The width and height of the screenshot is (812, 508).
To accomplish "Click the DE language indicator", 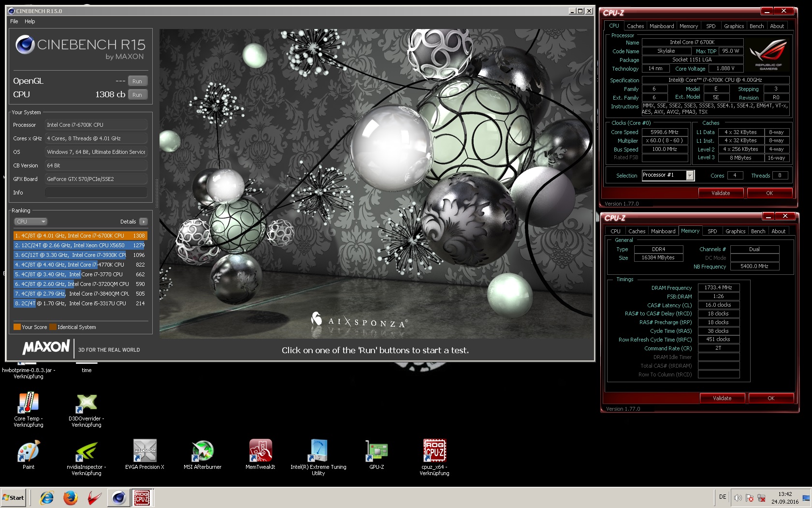I will pos(723,497).
